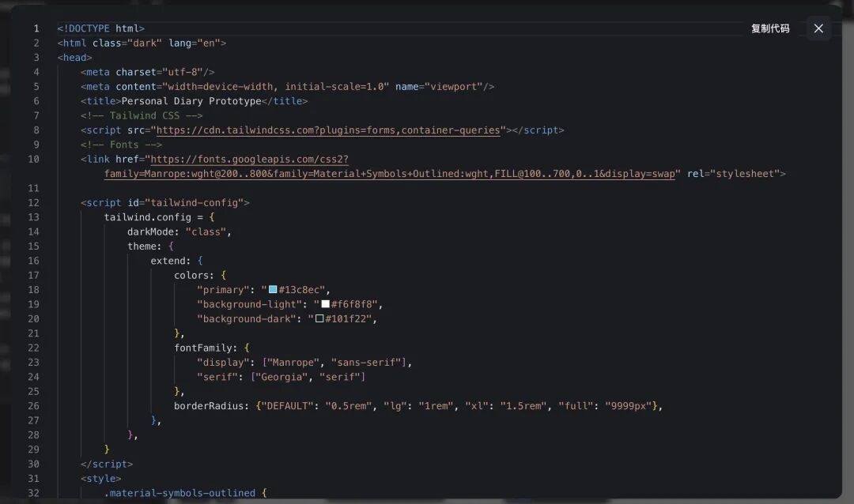Click the <!DOCTYPE html> declaration text
Screen dimensions: 854x504
coord(100,28)
